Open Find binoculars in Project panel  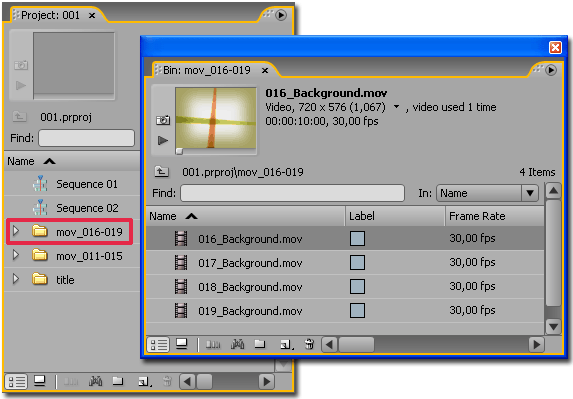pos(95,381)
